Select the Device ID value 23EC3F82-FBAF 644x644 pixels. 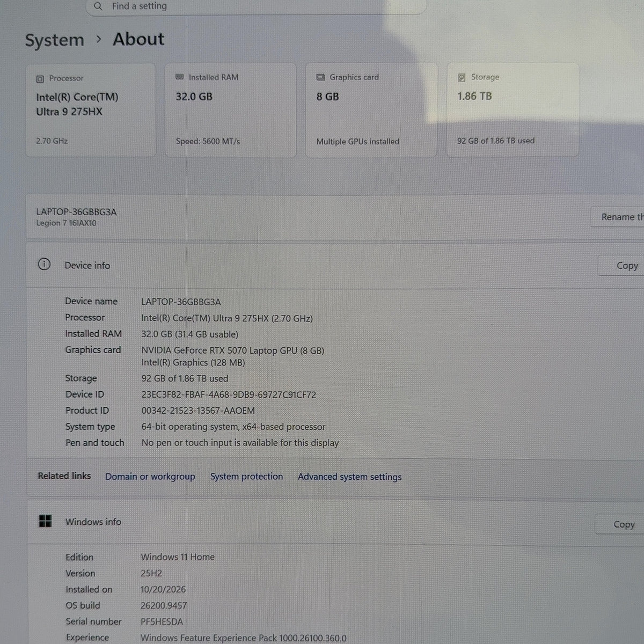pos(229,395)
